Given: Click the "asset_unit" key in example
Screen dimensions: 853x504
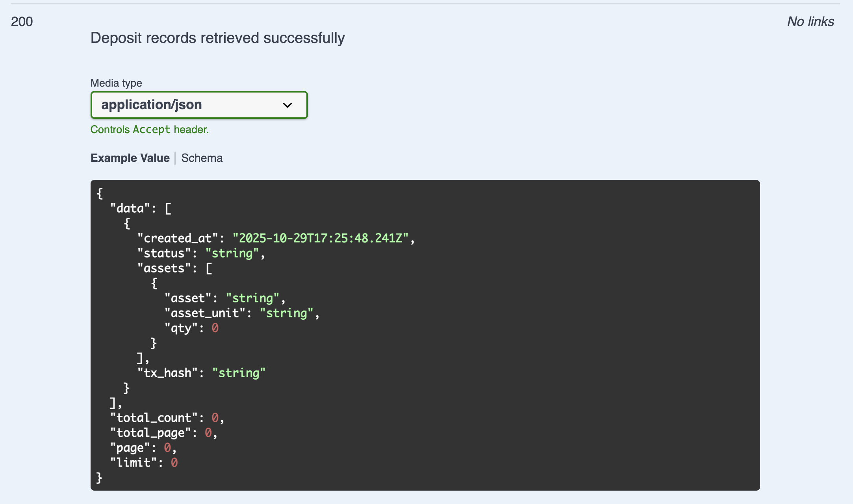Looking at the screenshot, I should [205, 313].
